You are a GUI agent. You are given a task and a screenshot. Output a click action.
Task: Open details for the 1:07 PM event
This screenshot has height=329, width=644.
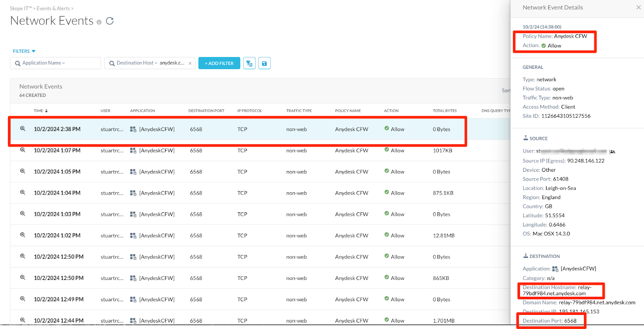point(23,150)
